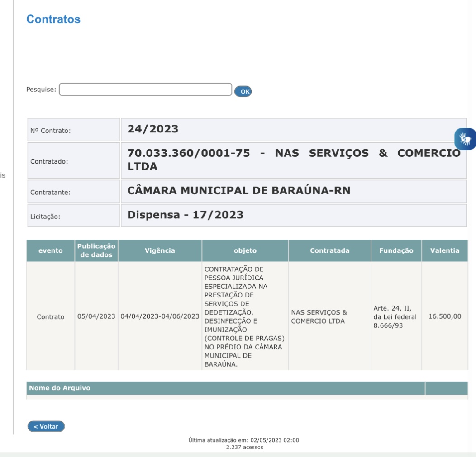Click the Contratado label

[x=49, y=161]
